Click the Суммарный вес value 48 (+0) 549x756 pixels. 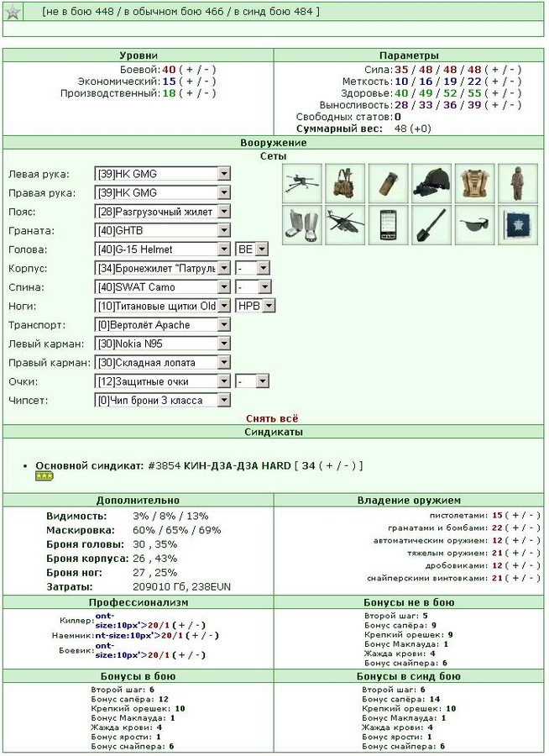coord(413,129)
